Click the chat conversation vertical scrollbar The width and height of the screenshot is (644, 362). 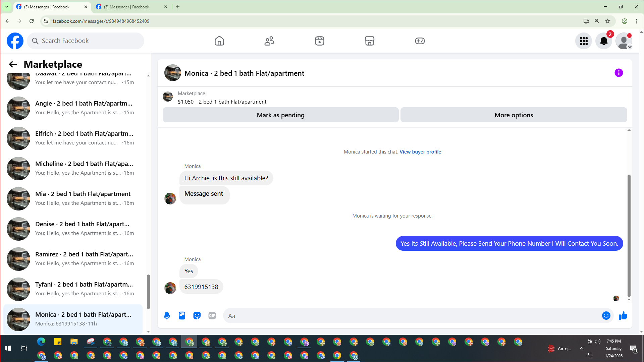pos(629,235)
